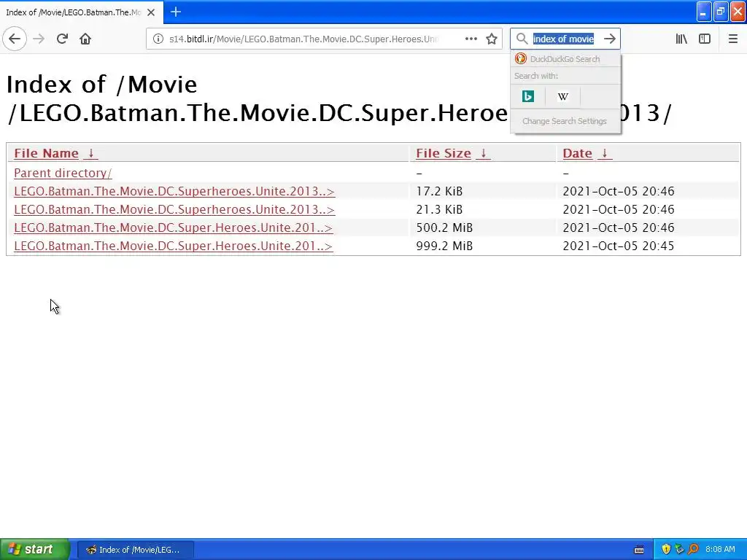Open the Firefox home page
The width and height of the screenshot is (747, 560).
(x=85, y=39)
